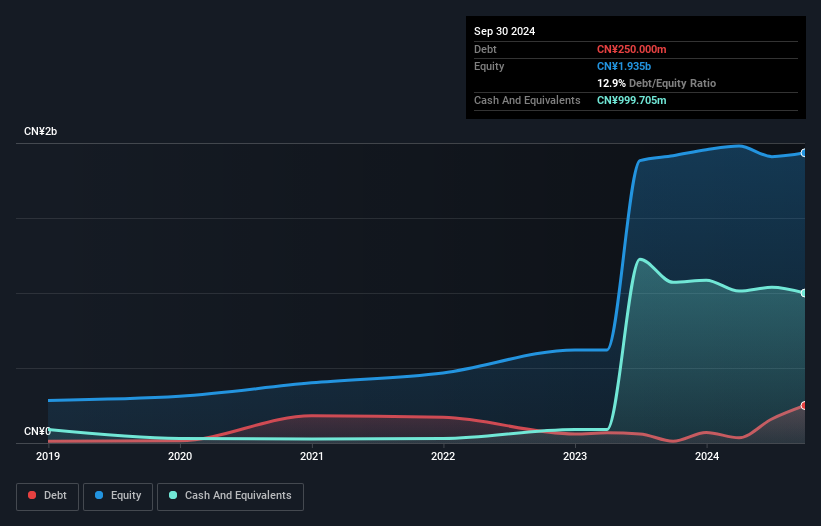Toggle the Cash And Equivalents legend button
821x526 pixels.
[x=230, y=496]
